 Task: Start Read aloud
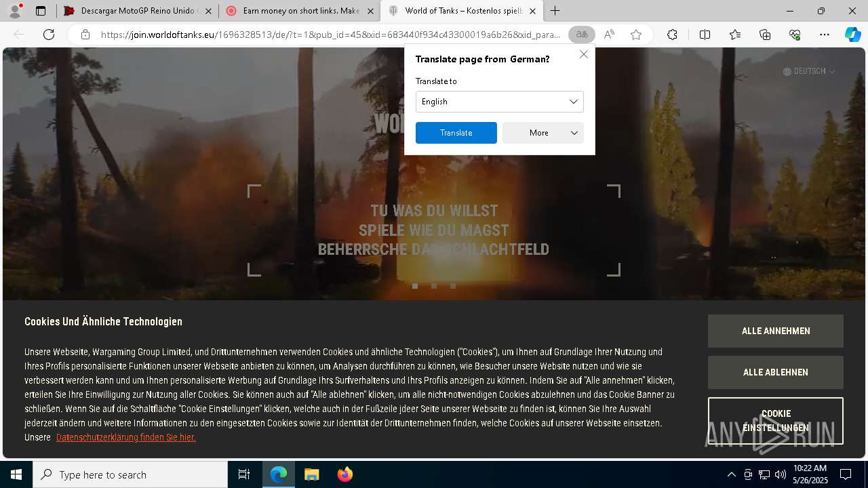tap(609, 35)
